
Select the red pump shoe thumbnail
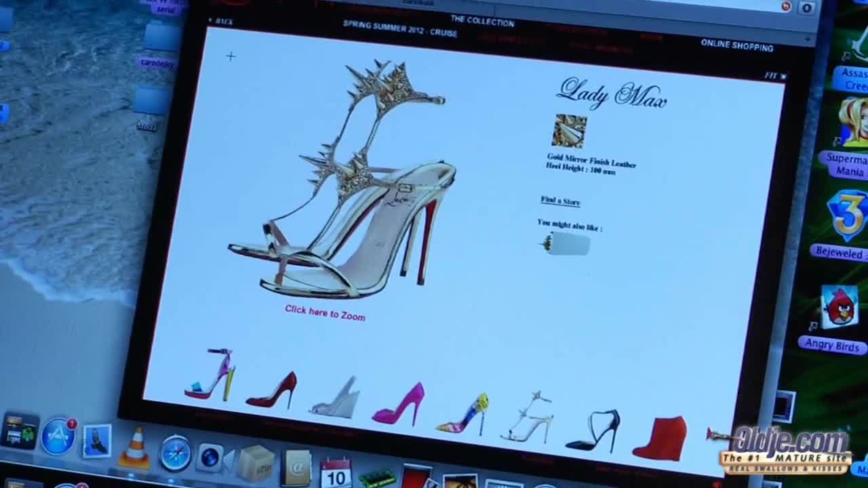[272, 390]
